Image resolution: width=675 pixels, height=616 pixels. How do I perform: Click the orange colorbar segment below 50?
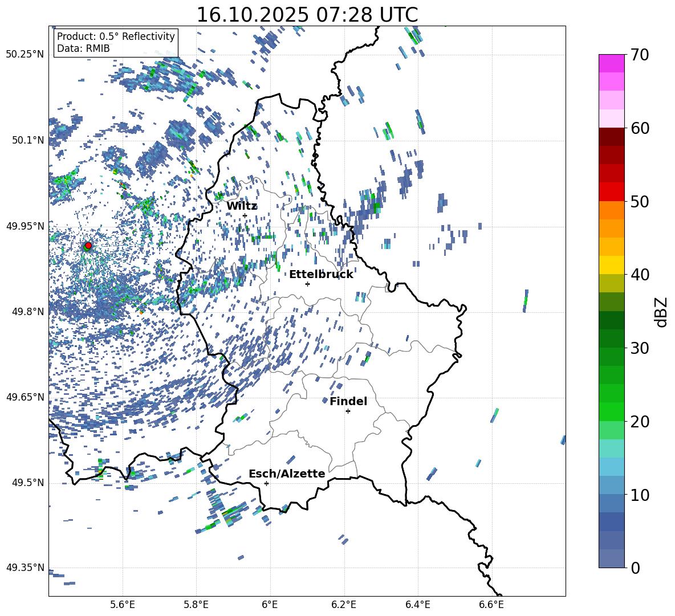[x=612, y=210]
